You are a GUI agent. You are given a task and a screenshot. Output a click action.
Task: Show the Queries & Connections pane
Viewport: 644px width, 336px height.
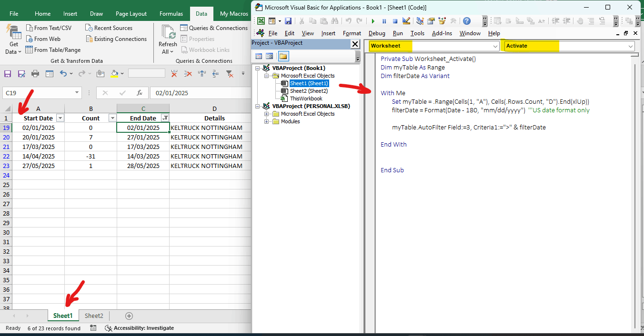click(214, 28)
